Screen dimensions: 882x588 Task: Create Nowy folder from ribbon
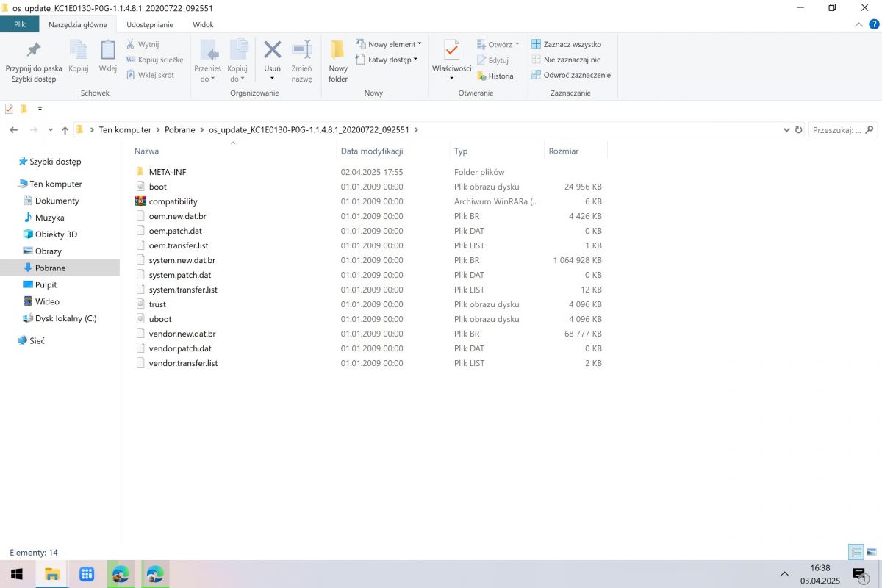click(x=338, y=61)
